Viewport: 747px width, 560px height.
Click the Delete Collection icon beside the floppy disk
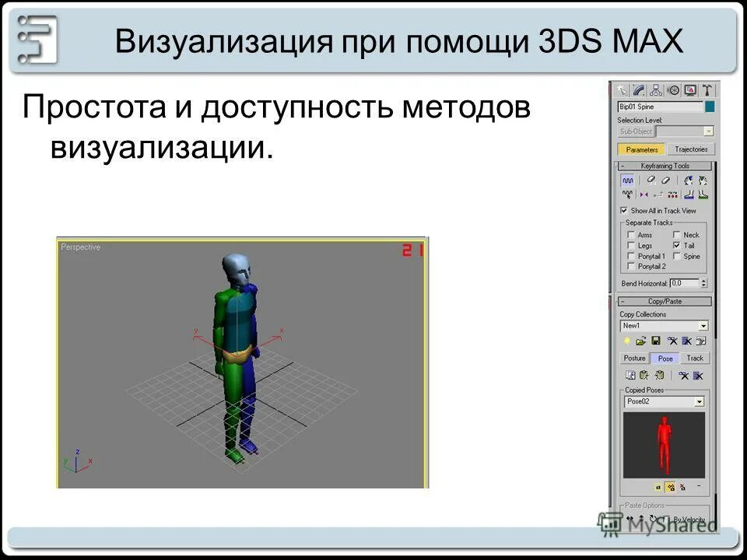coord(672,341)
